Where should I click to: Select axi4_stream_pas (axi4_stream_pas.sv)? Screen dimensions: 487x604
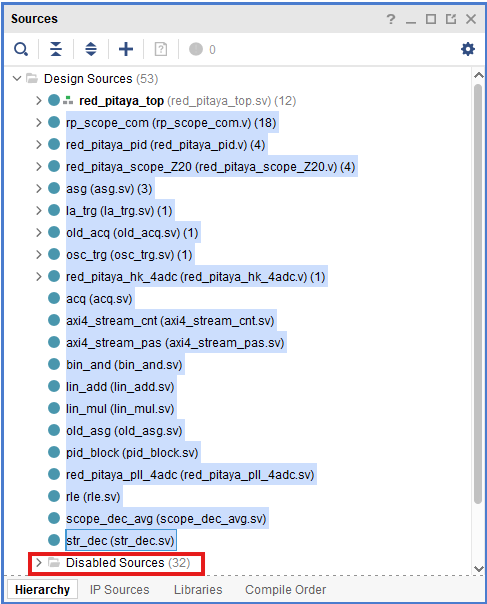click(176, 342)
